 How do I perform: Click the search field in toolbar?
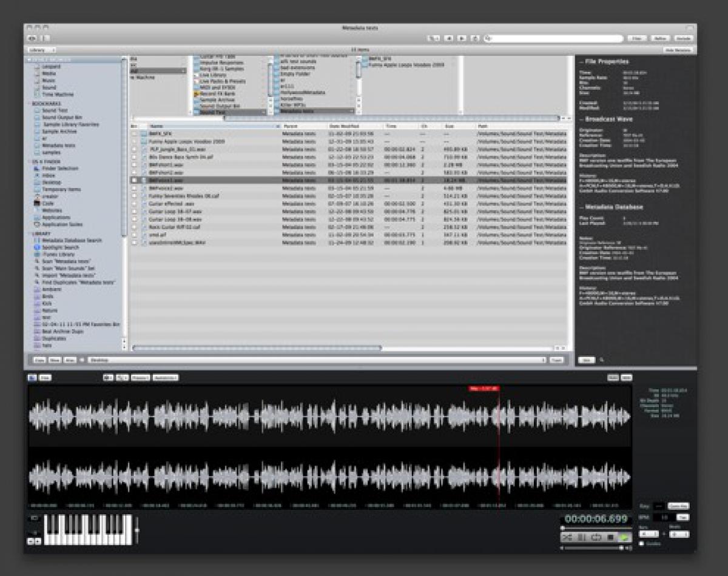(554, 38)
